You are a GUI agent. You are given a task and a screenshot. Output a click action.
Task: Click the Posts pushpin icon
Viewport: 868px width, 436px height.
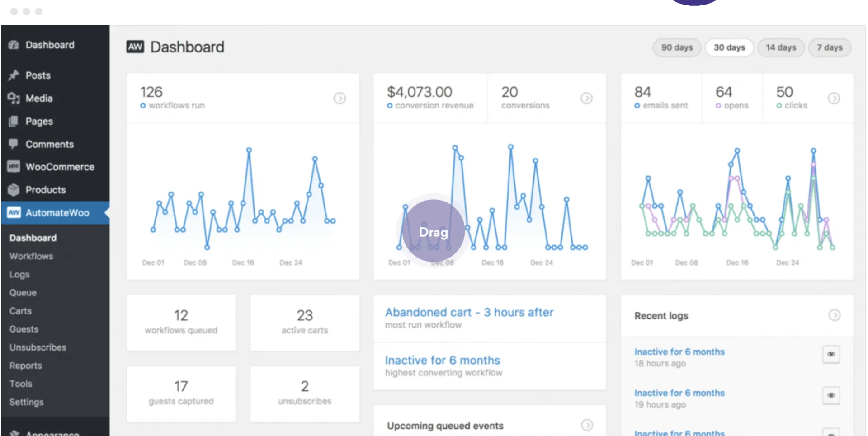pyautogui.click(x=14, y=75)
